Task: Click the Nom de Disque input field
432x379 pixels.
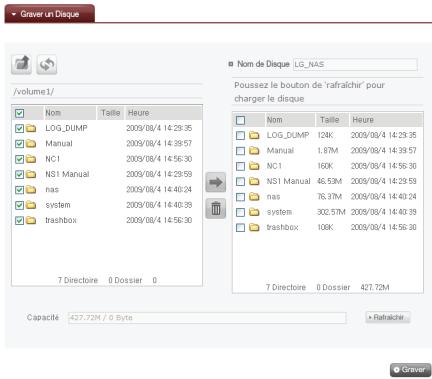Action: click(355, 64)
